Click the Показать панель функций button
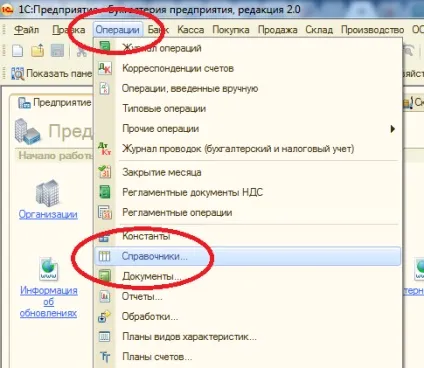The width and height of the screenshot is (424, 368). coord(52,73)
